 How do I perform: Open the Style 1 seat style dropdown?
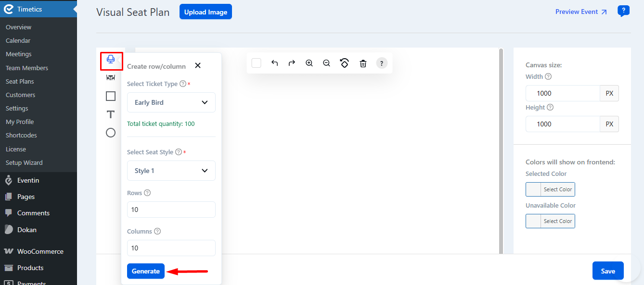pyautogui.click(x=171, y=171)
